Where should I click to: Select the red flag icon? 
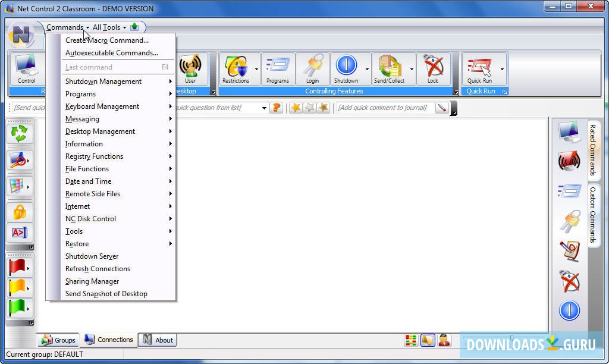17,268
